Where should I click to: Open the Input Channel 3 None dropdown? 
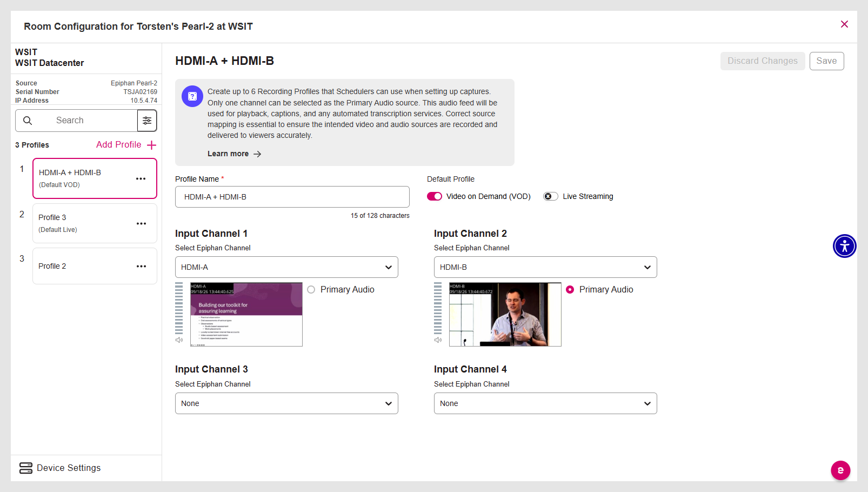click(286, 403)
